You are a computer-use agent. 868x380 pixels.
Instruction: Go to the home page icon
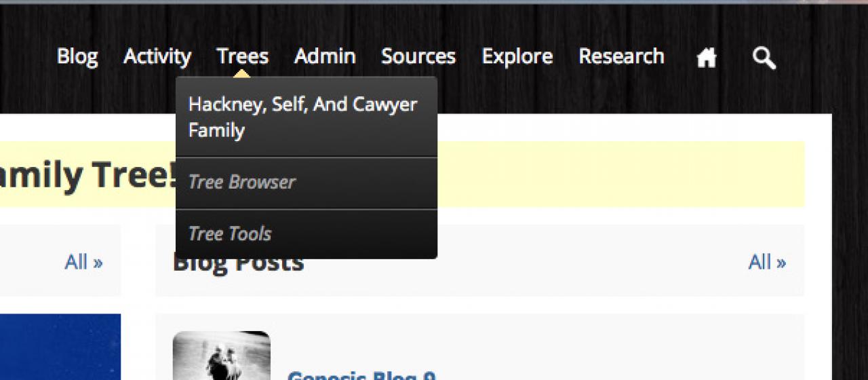[x=707, y=58]
